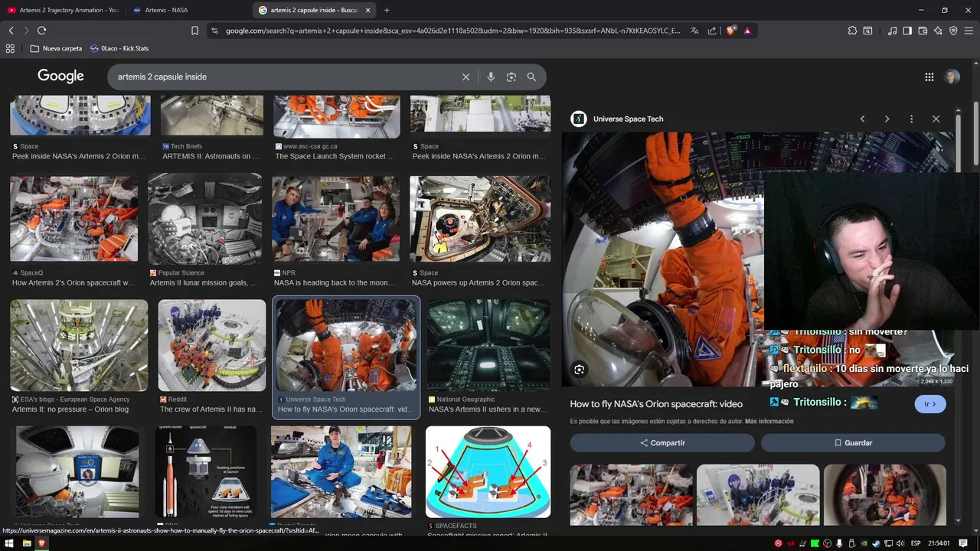Viewport: 980px width, 551px height.
Task: Focus the Google search input field
Action: (283, 77)
